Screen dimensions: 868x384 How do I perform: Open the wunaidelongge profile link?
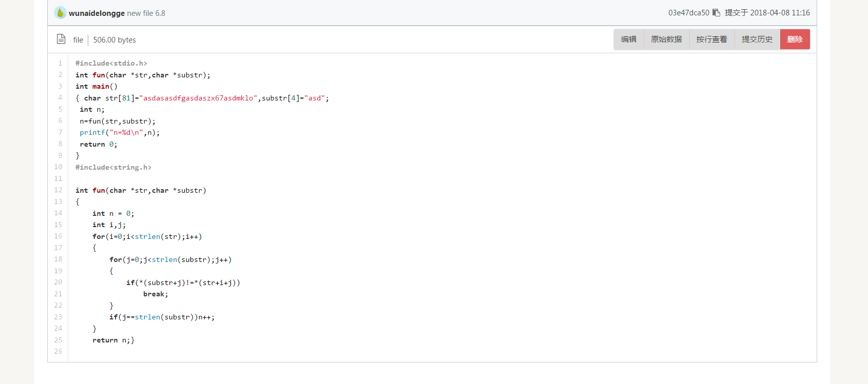[x=97, y=13]
